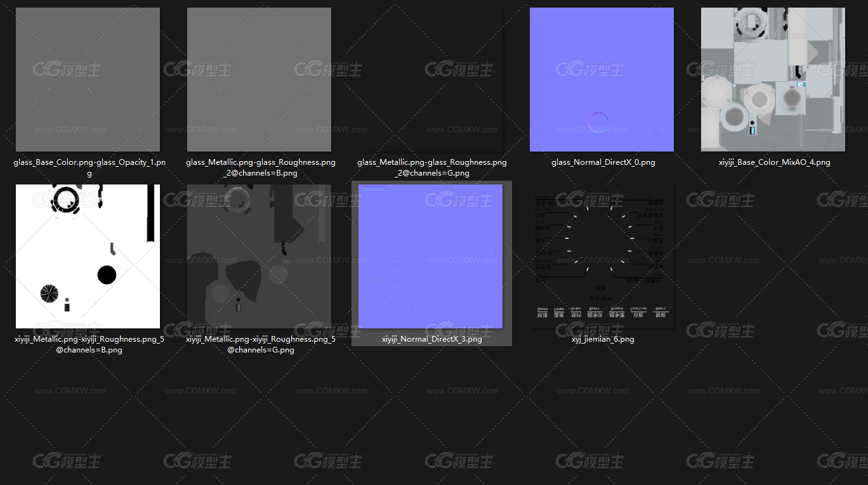The width and height of the screenshot is (868, 485).
Task: Open the glass_Normal_DirectX_0 thumbnail
Action: pyautogui.click(x=602, y=79)
